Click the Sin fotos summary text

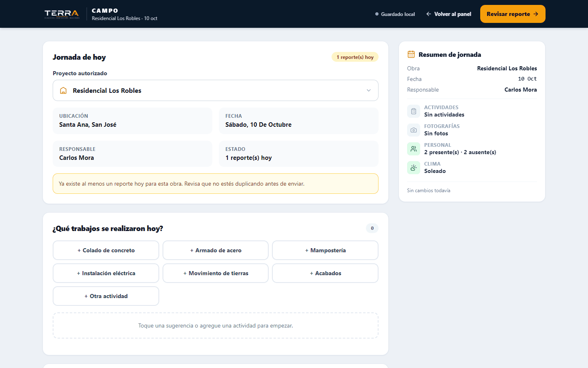click(x=436, y=134)
